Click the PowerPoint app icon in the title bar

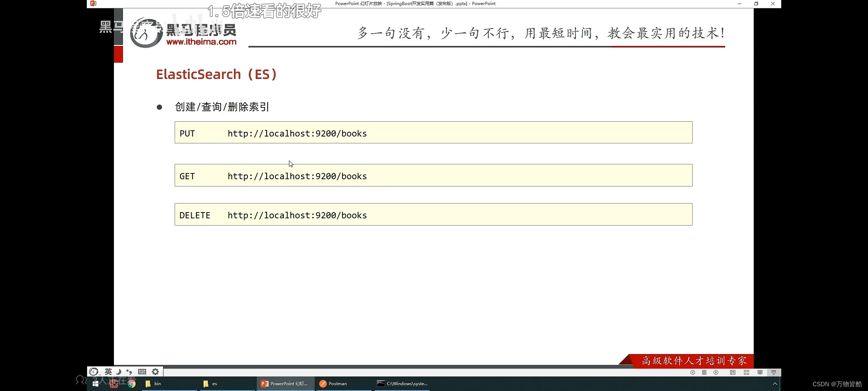point(93,3)
